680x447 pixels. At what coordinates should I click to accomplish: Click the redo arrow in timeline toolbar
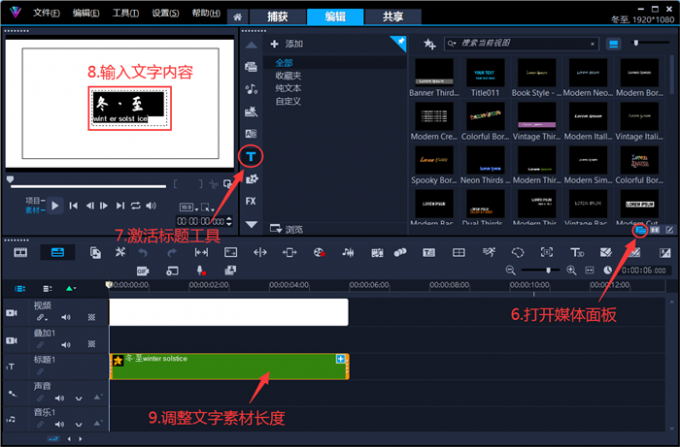(172, 252)
